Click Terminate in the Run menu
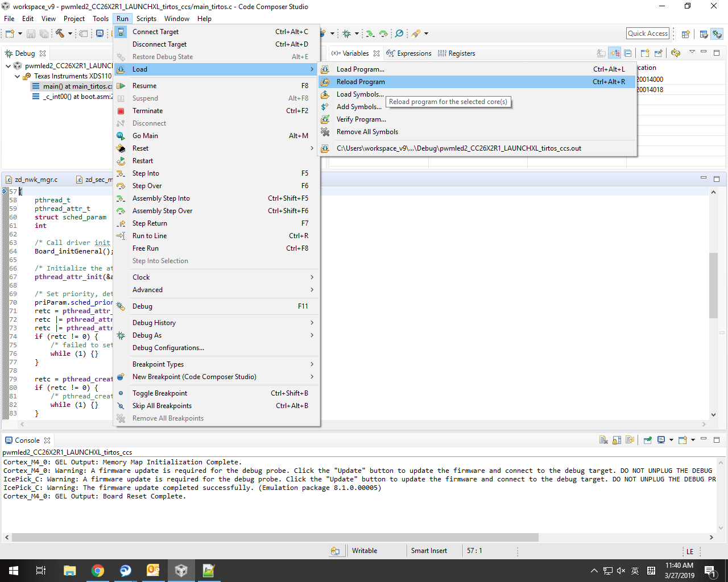 [217, 111]
